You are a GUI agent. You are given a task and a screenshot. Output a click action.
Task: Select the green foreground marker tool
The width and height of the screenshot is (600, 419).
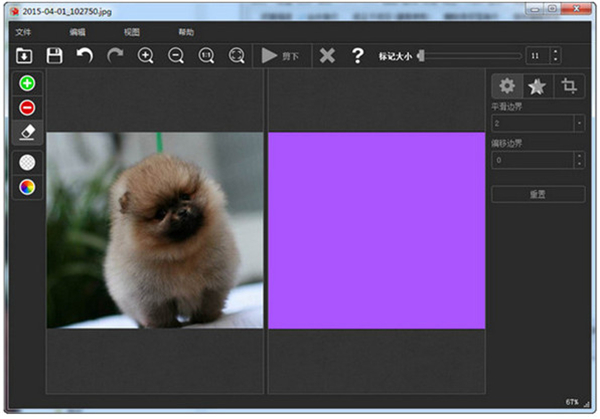pyautogui.click(x=27, y=84)
